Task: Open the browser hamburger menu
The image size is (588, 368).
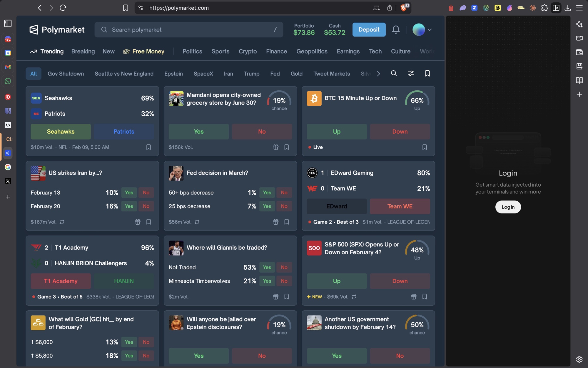Action: (x=579, y=8)
